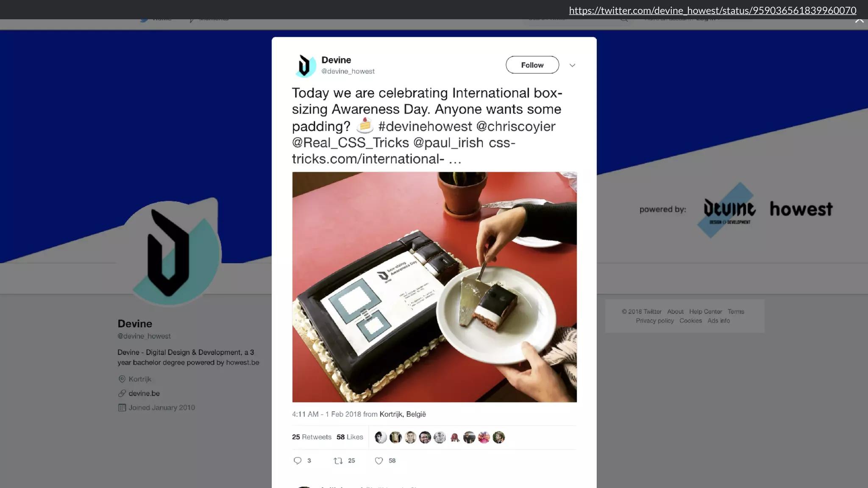868x488 pixels.
Task: Follow the Devine account
Action: tap(532, 65)
